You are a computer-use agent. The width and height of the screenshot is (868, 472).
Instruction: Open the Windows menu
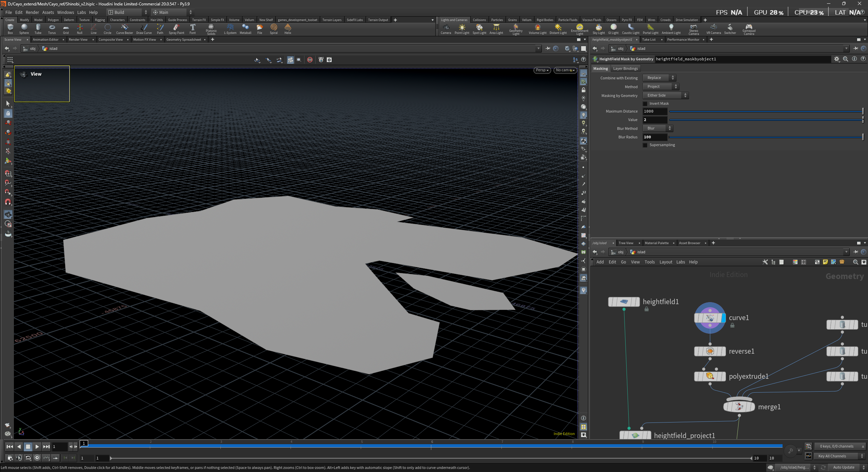[65, 12]
